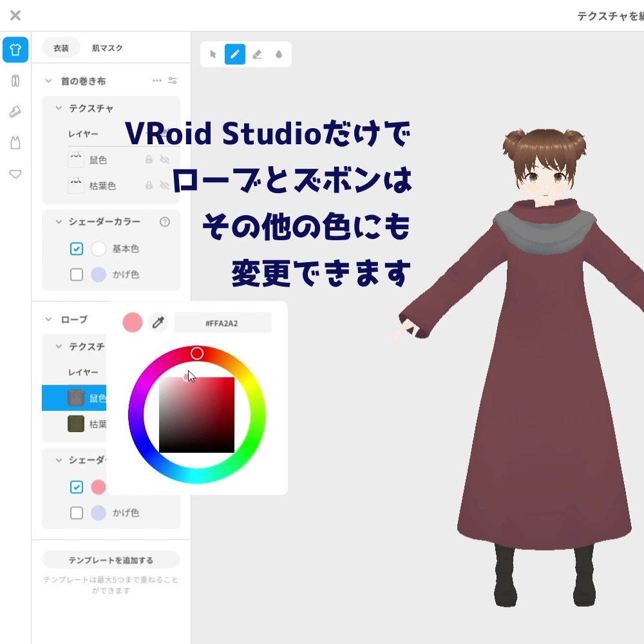Collapse the 首の巻き布 section
This screenshot has height=644, width=644.
coord(48,80)
